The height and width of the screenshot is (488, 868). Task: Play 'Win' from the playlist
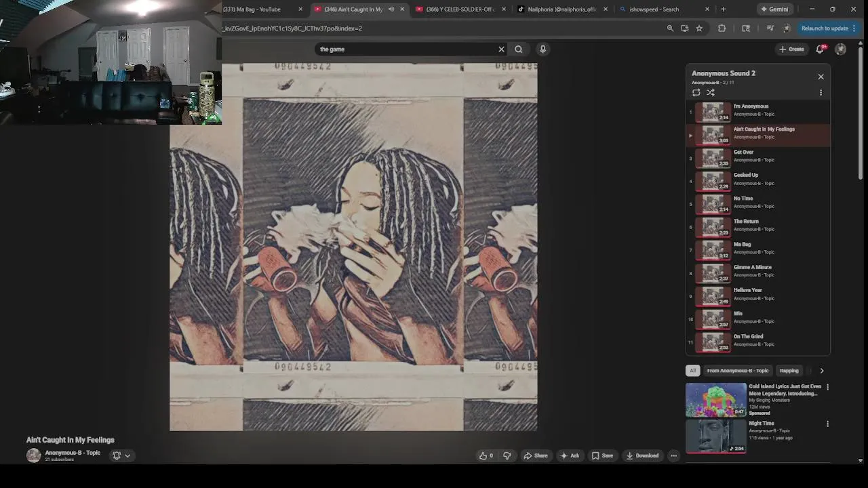point(758,319)
